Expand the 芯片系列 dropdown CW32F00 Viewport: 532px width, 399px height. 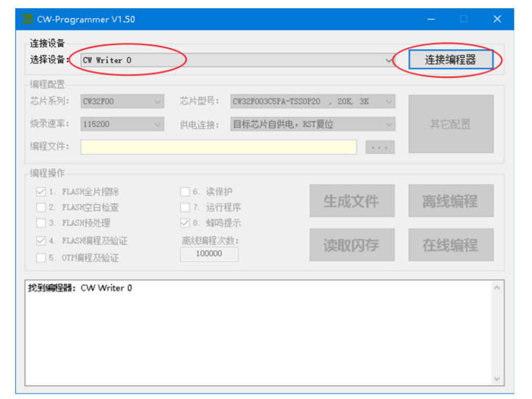click(x=122, y=101)
